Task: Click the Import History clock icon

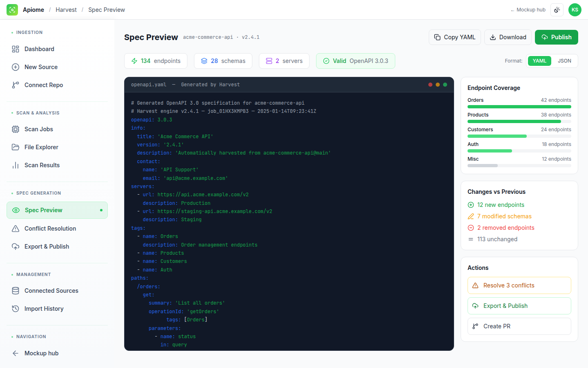Action: (x=16, y=309)
